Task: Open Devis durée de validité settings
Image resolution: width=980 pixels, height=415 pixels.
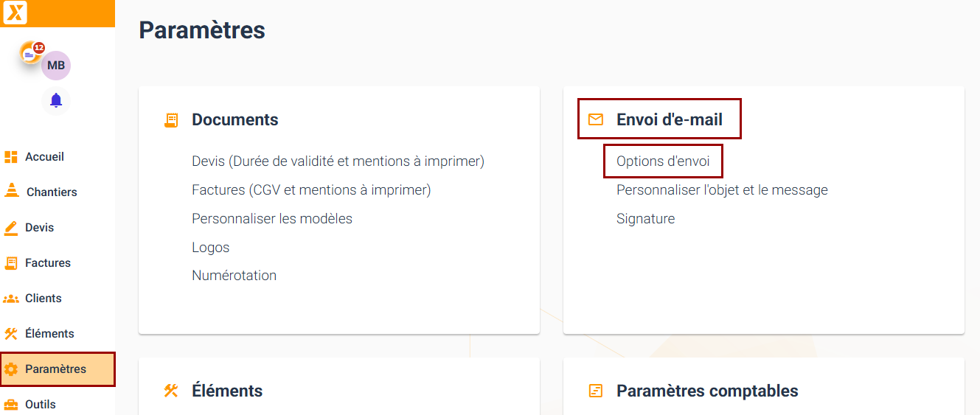Action: tap(338, 161)
